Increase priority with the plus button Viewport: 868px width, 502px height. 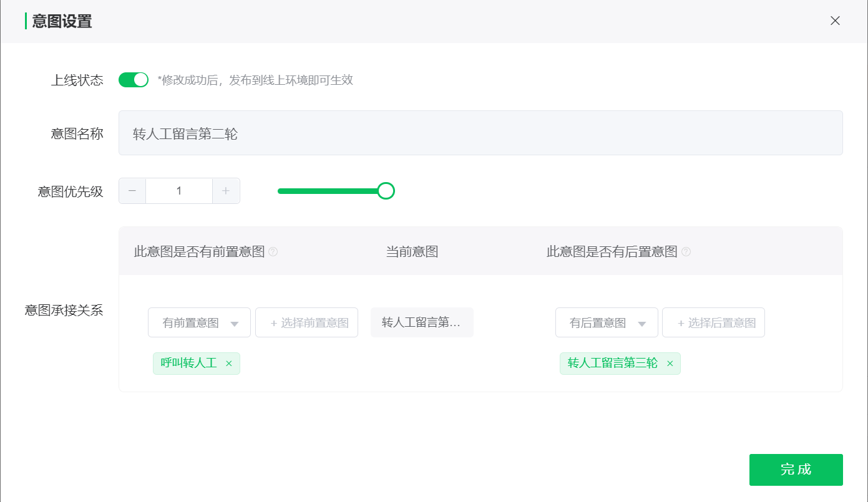(x=226, y=191)
